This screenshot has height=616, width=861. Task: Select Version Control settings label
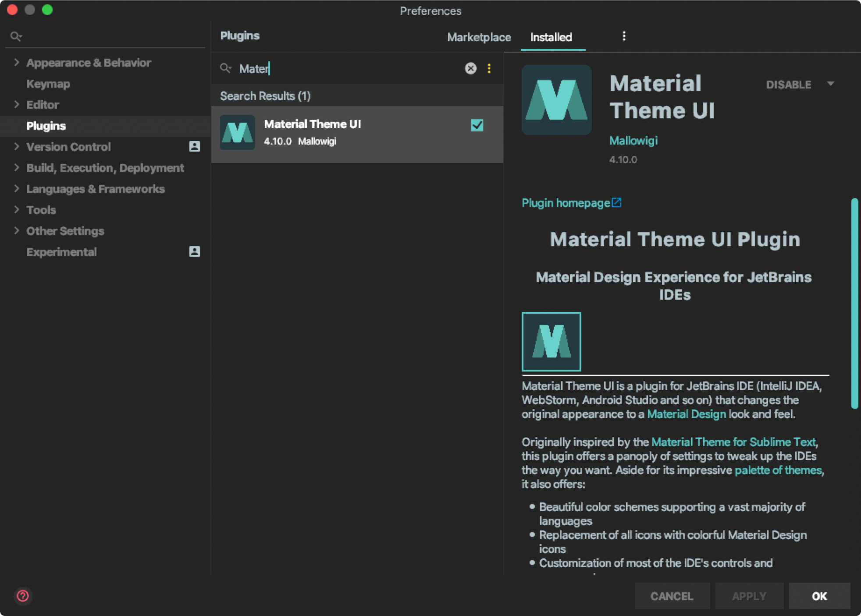(68, 147)
